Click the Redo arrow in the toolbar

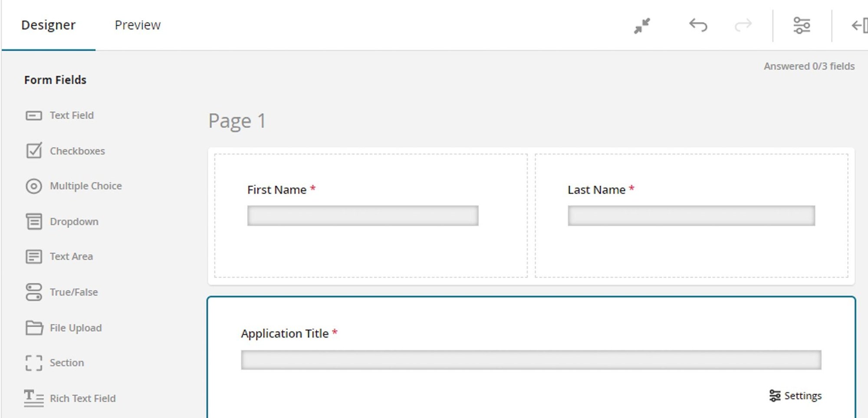[742, 25]
